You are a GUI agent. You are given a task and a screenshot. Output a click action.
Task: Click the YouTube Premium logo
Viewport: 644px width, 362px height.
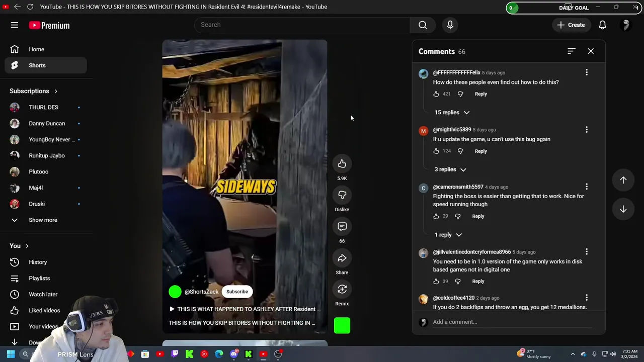tap(49, 25)
